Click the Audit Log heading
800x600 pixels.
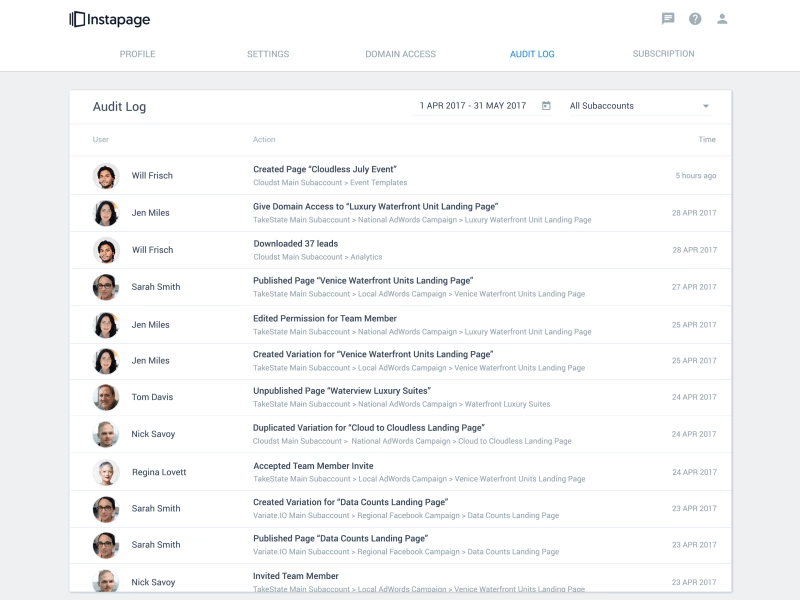click(119, 107)
